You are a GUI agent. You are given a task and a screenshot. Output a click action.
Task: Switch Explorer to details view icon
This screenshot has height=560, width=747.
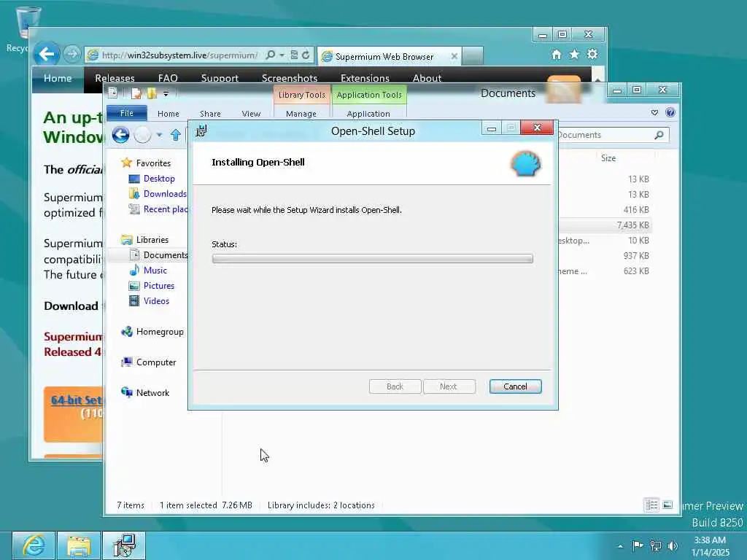[651, 505]
